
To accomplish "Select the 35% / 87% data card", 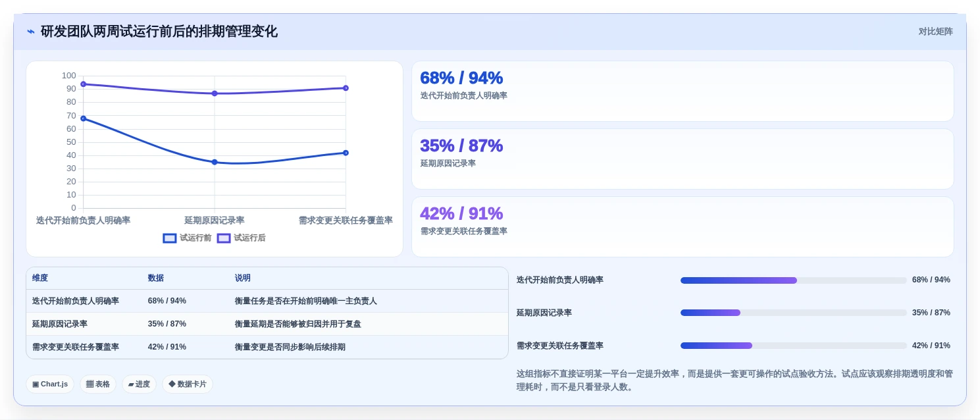I will click(683, 159).
